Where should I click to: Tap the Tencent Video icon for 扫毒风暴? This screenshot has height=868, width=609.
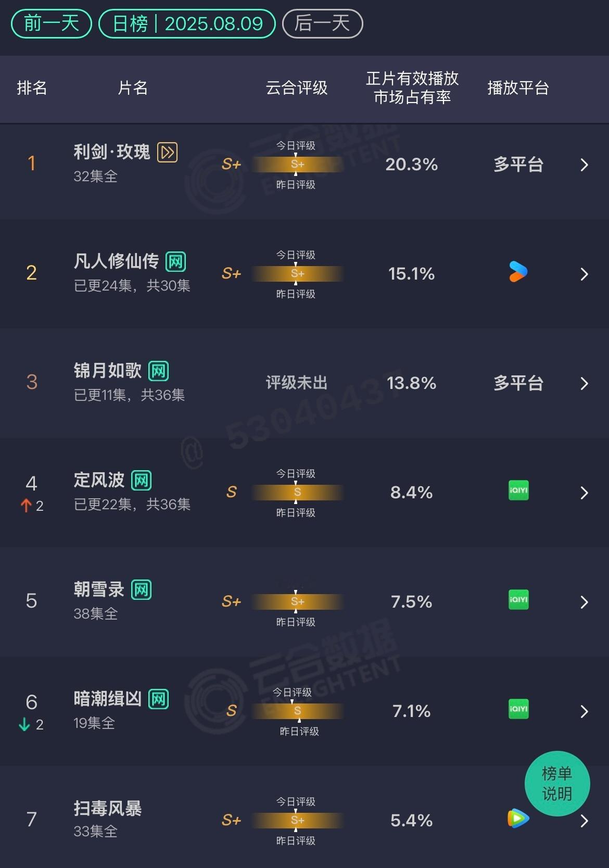pos(518,819)
